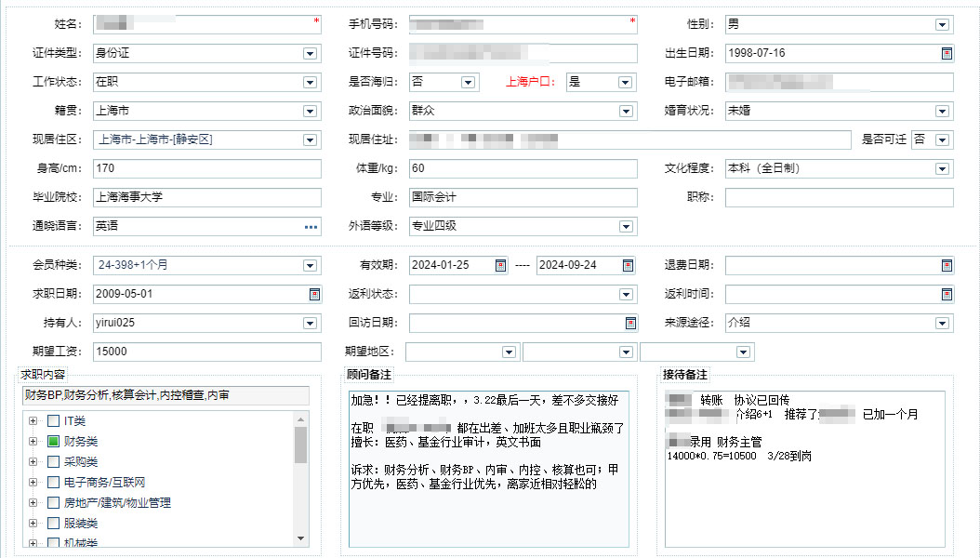Open the first 期望地区 dropdown
This screenshot has width=980, height=558.
click(x=509, y=352)
